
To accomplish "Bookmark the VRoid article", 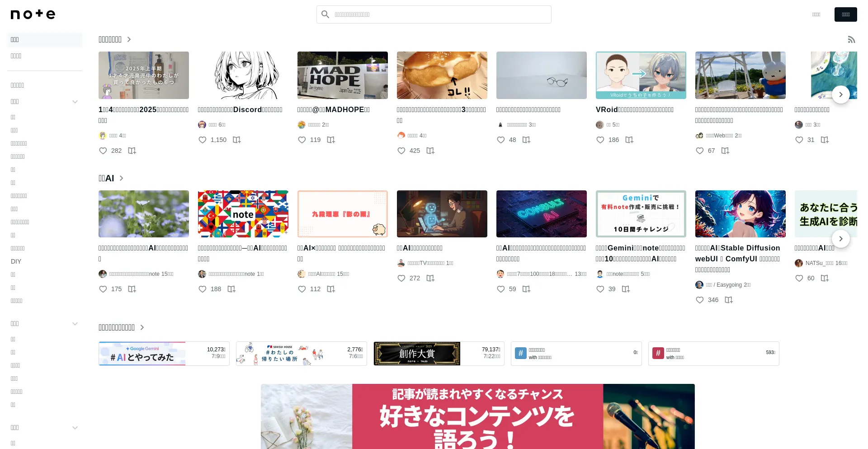I will tap(629, 140).
